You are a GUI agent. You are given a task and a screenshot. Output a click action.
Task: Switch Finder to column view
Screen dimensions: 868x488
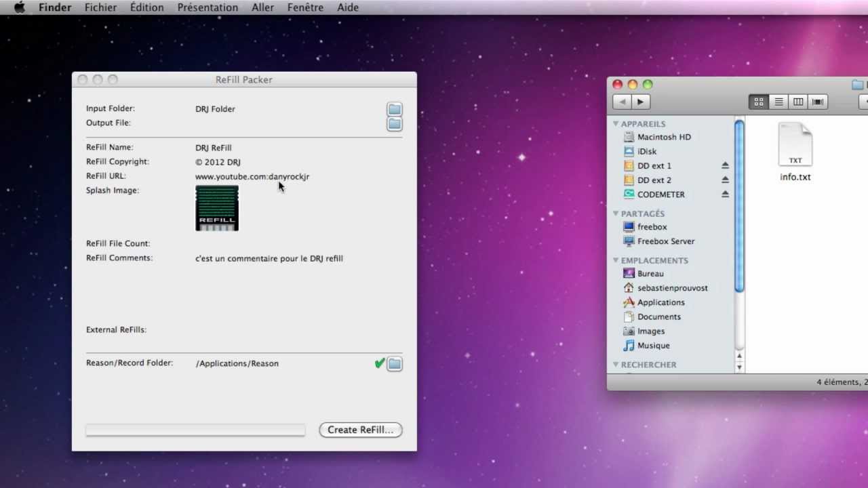(x=798, y=102)
